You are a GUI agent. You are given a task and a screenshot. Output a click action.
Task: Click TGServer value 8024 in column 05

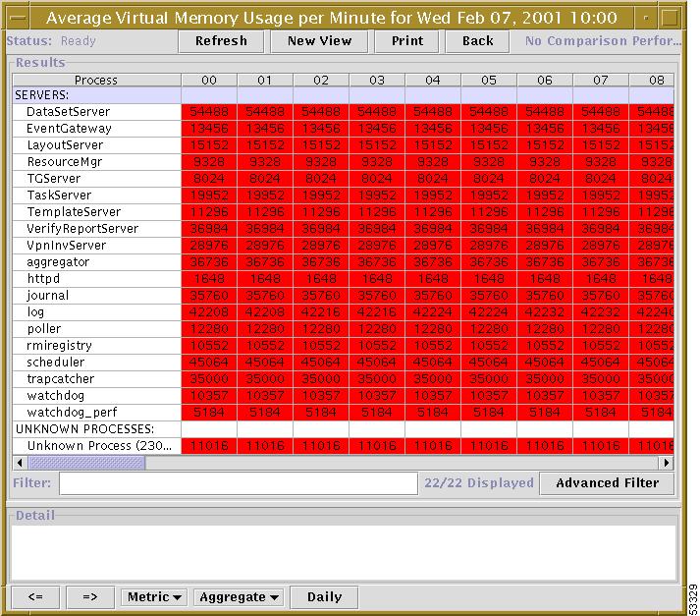click(489, 179)
